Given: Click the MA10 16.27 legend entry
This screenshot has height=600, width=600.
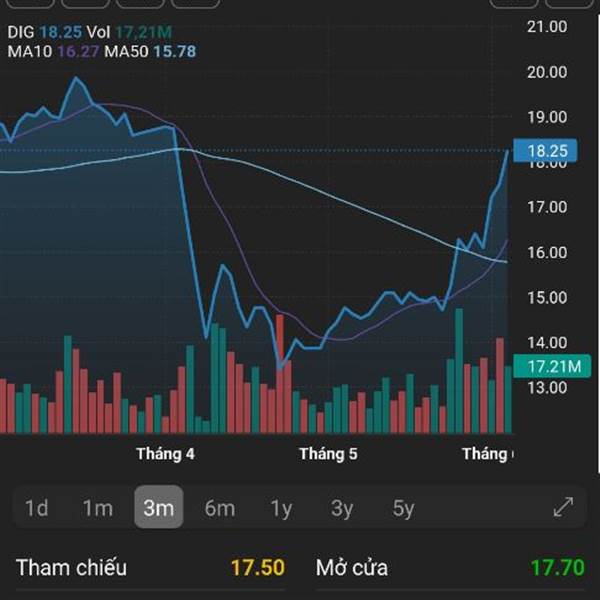Looking at the screenshot, I should [54, 51].
